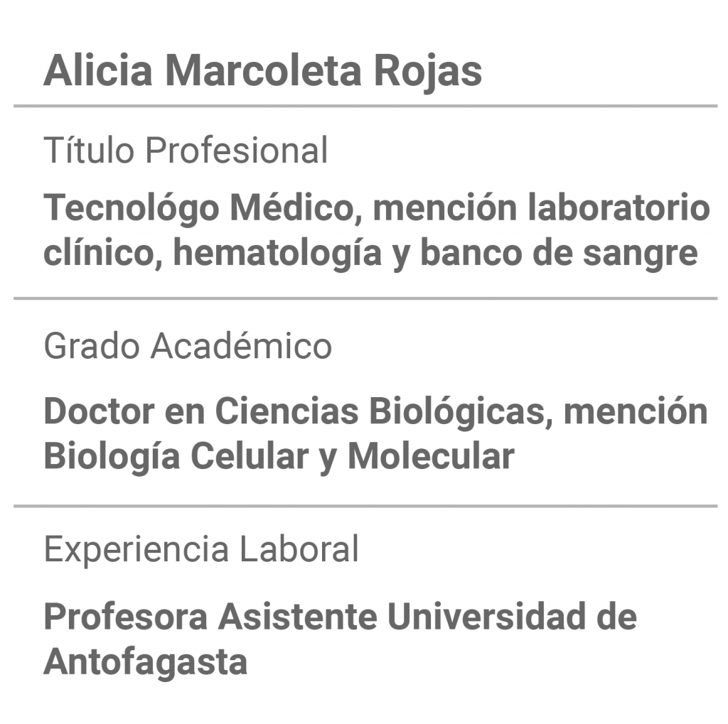Click the word Doctor
This screenshot has height=724, width=728.
(x=99, y=411)
